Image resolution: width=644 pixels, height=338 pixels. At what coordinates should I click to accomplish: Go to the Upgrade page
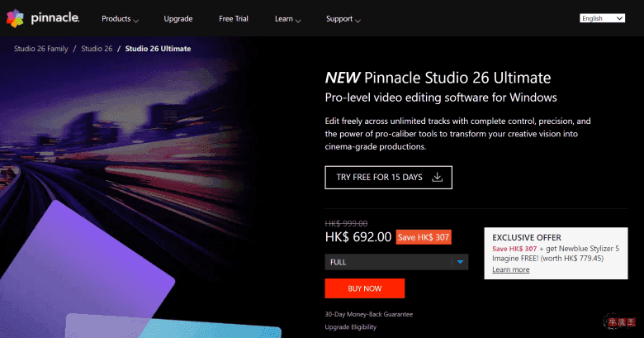click(x=178, y=17)
